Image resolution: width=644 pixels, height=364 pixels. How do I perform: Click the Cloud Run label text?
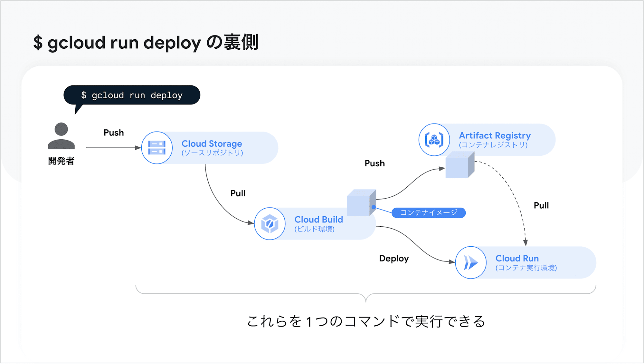[517, 258]
